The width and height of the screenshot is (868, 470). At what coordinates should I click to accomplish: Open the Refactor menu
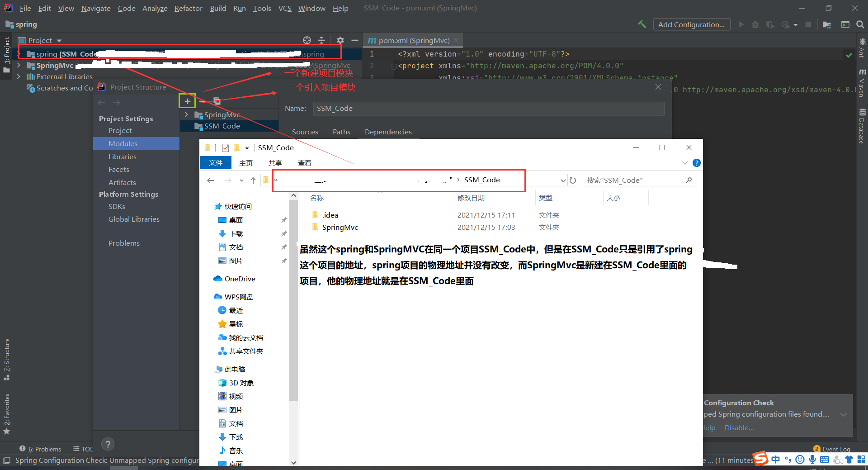tap(188, 8)
